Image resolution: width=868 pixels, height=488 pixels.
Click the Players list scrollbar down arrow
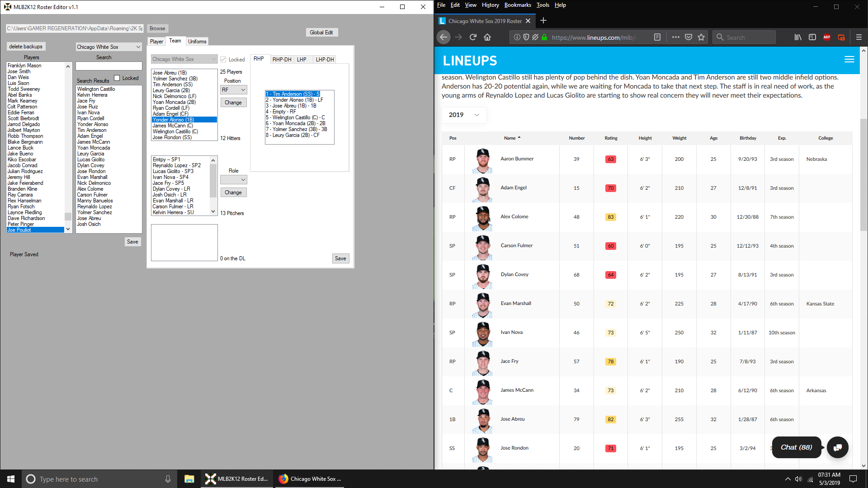(x=68, y=229)
